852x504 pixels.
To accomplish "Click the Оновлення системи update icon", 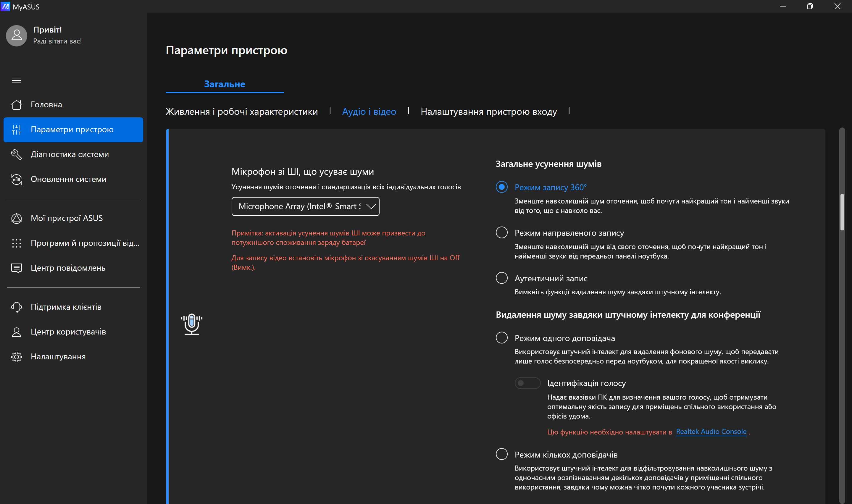I will 16,179.
